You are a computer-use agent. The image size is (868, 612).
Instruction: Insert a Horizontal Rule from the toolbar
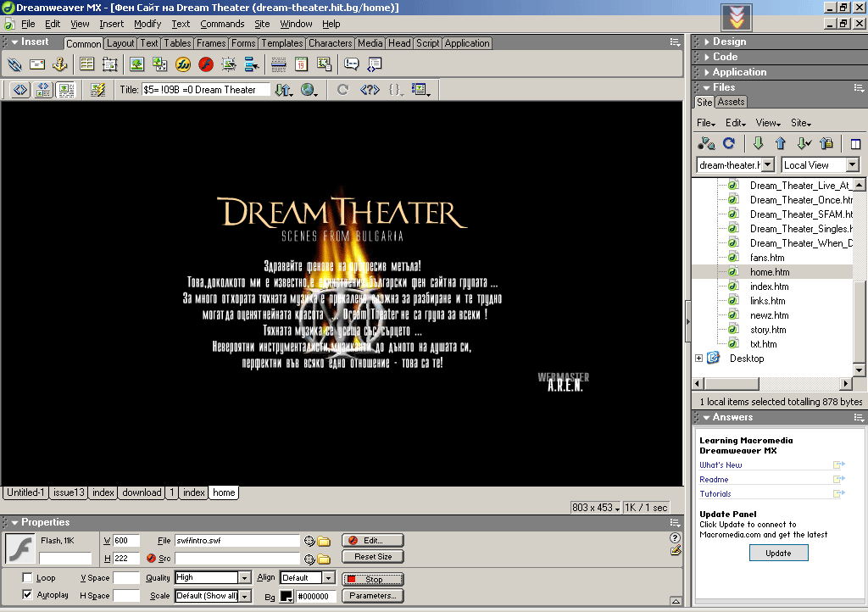pyautogui.click(x=278, y=64)
